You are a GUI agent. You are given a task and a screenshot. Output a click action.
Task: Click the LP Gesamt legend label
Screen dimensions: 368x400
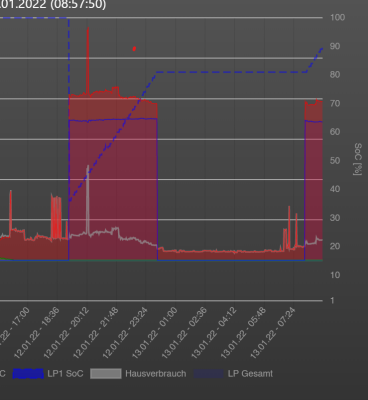click(x=250, y=374)
